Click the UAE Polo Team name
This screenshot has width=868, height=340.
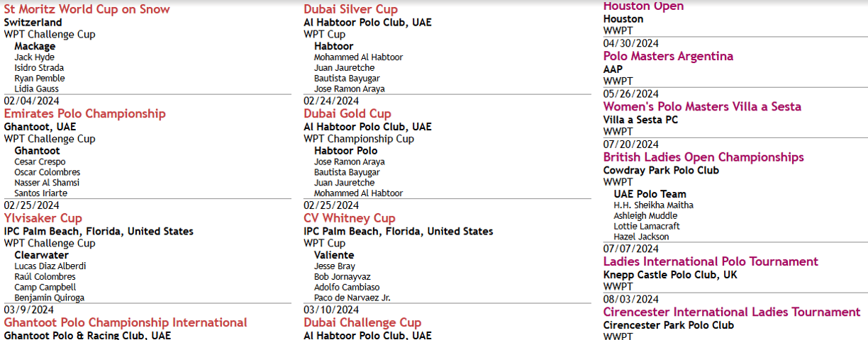(650, 193)
